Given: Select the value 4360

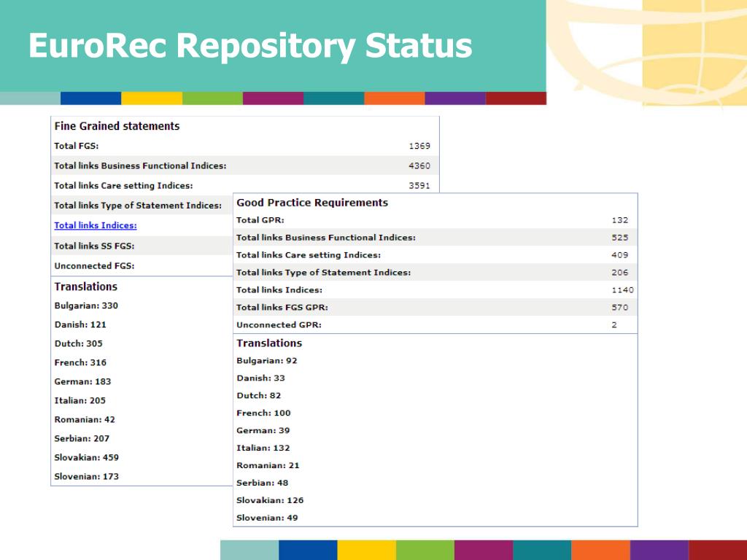Looking at the screenshot, I should coord(419,166).
